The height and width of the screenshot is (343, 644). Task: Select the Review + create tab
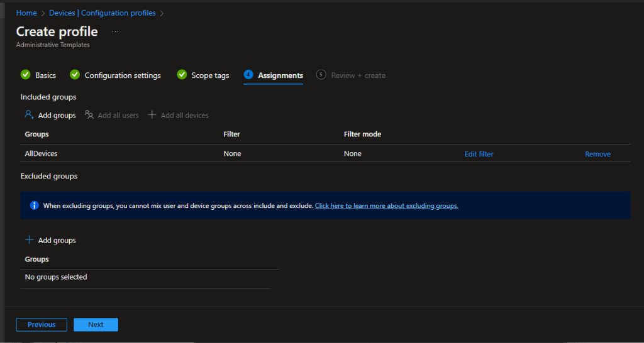point(358,75)
